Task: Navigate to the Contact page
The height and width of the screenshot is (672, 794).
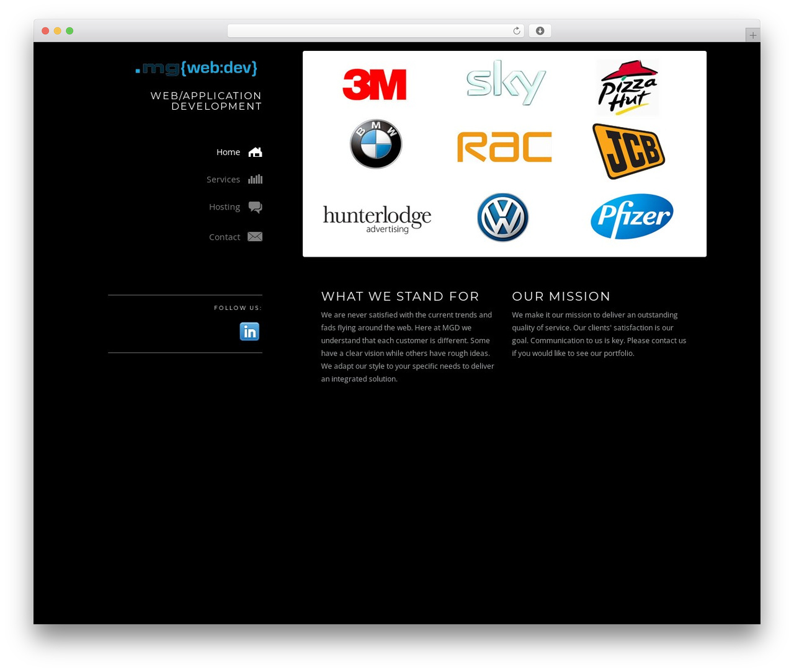Action: coord(225,237)
